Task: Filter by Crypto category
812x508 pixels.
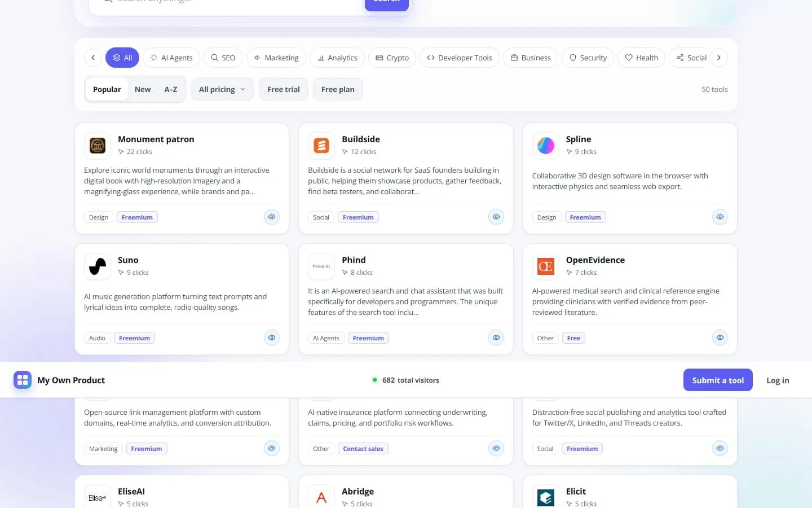Action: pos(392,58)
